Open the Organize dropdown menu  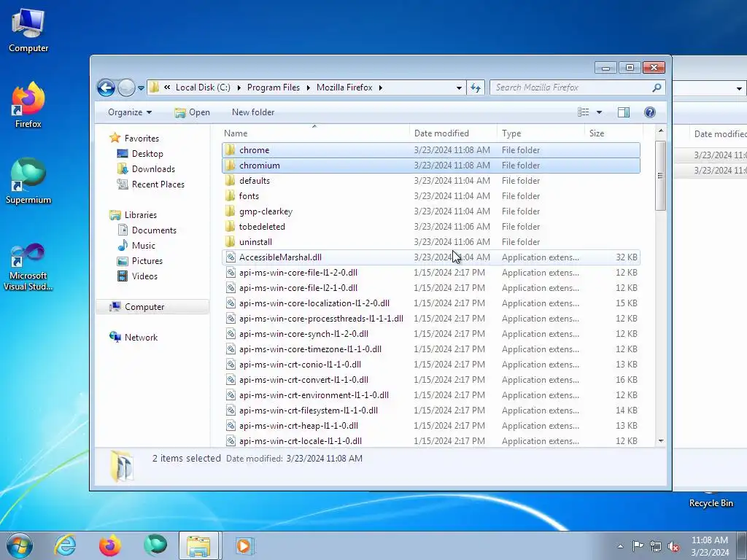point(130,112)
